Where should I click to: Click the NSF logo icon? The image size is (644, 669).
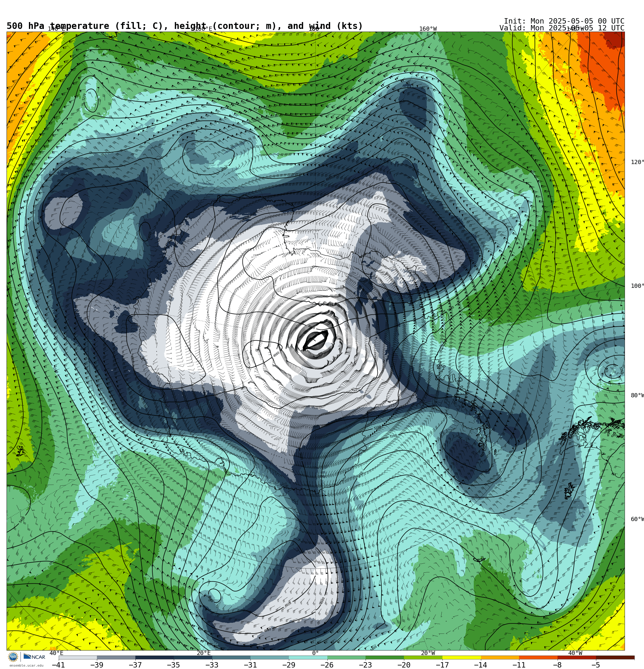tap(13, 657)
